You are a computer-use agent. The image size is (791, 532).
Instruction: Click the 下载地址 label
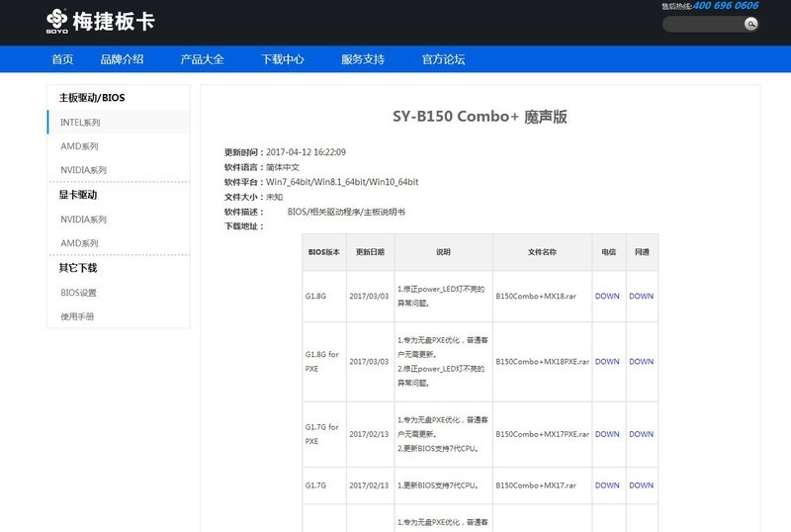pyautogui.click(x=244, y=226)
